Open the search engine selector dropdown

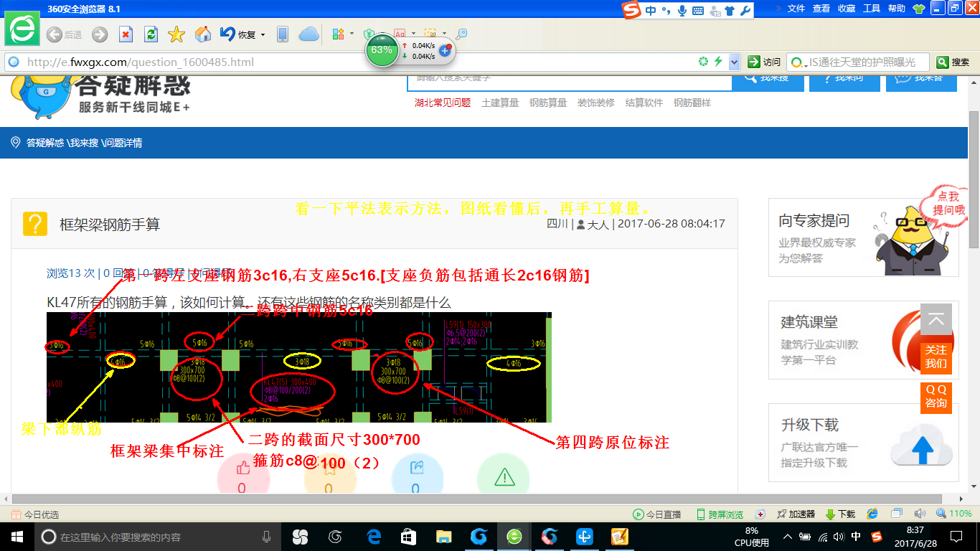point(798,62)
